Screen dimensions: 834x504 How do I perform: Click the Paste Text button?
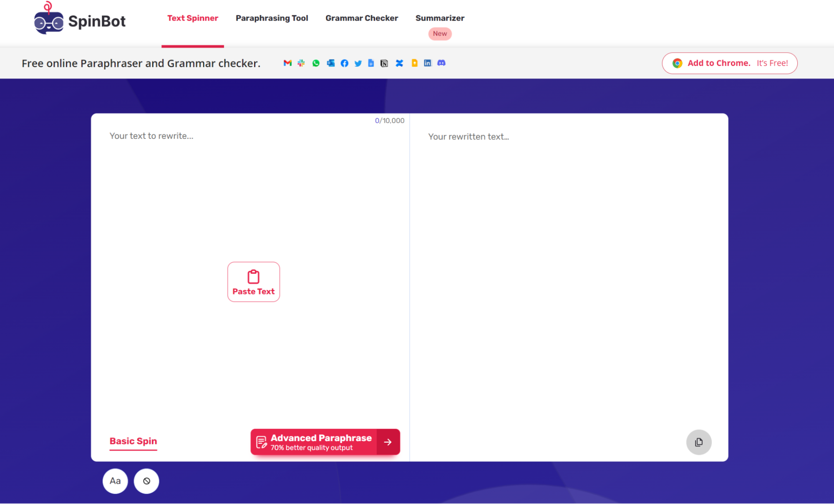pyautogui.click(x=254, y=282)
